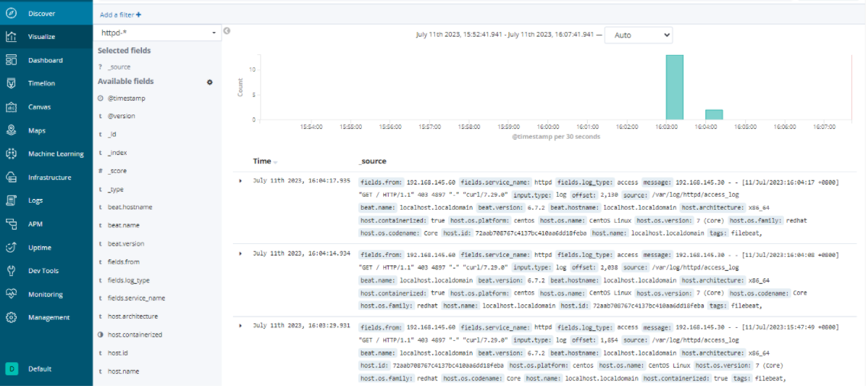This screenshot has width=868, height=389.
Task: Select the host.id field
Action: tap(118, 353)
